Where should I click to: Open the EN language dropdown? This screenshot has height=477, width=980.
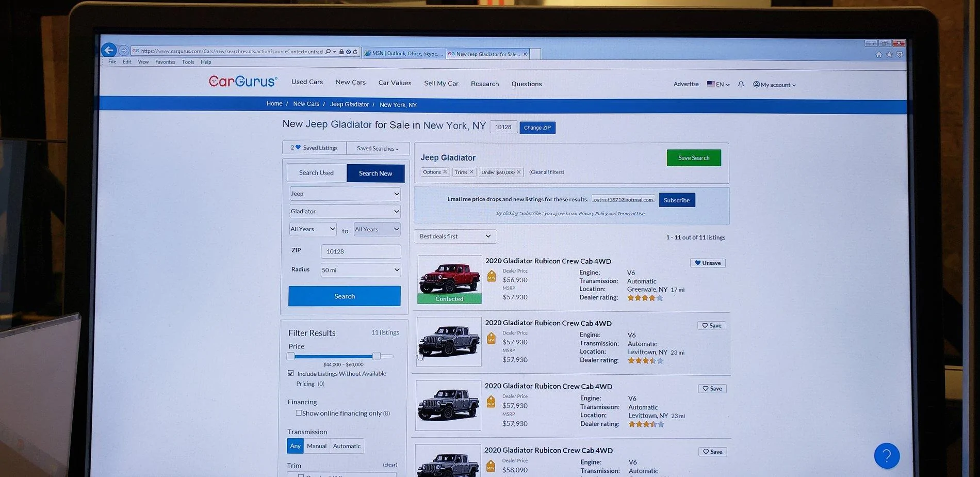718,84
